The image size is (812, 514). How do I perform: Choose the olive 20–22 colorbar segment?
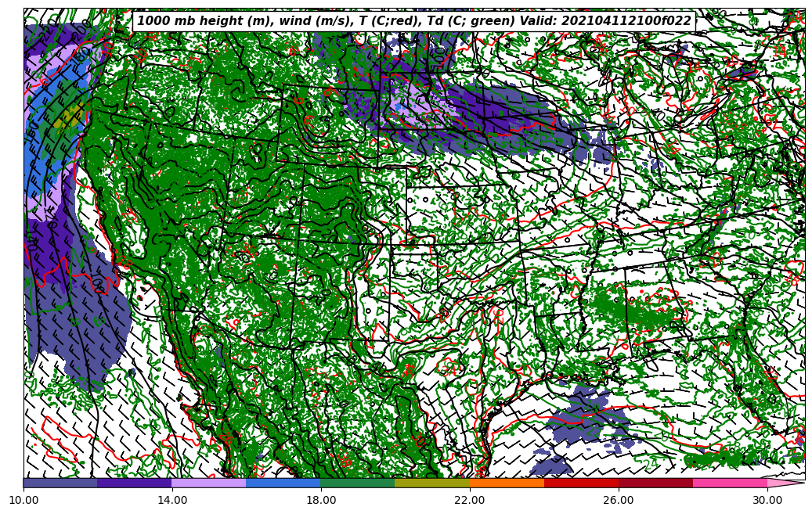tap(432, 483)
